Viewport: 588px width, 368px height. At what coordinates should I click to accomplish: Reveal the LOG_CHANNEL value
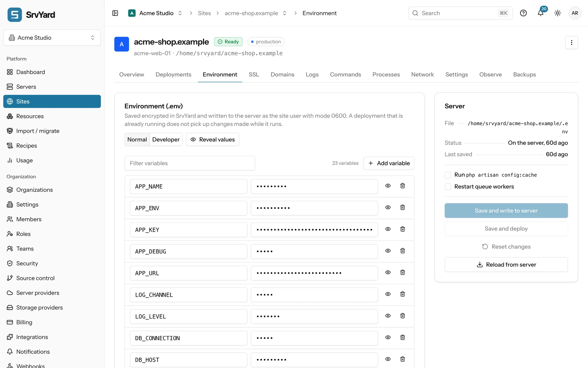[x=388, y=294]
